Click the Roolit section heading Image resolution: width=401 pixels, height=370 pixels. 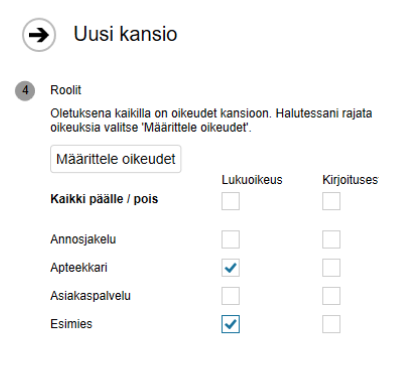click(66, 90)
